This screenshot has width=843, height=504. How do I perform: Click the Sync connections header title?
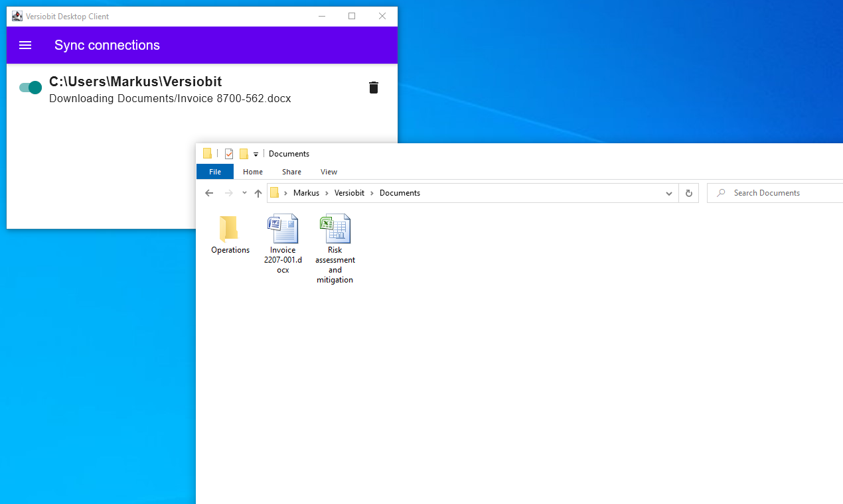[107, 45]
